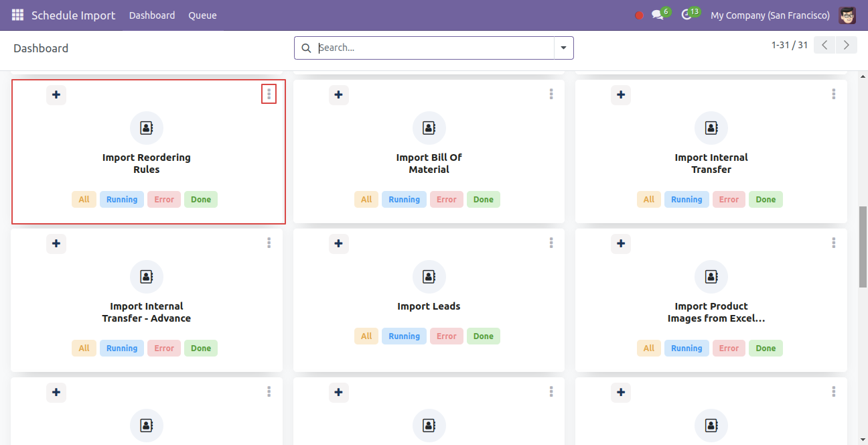
Task: Click Running on Import Reordering Rules card
Action: click(122, 200)
